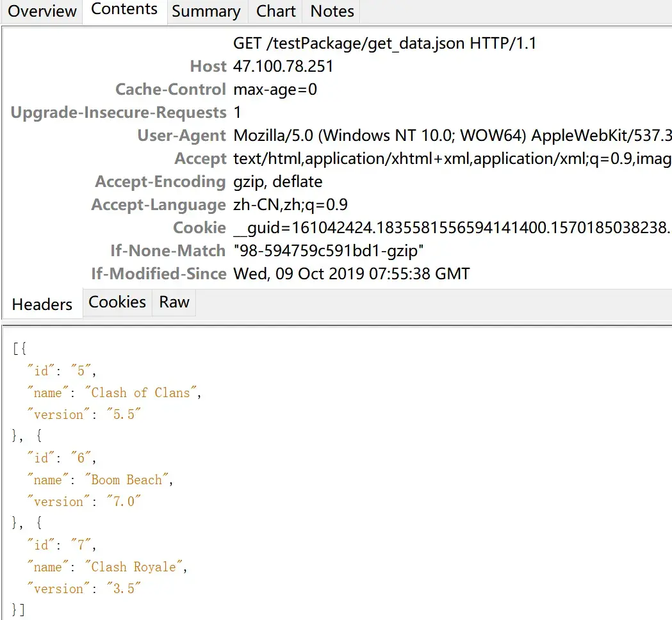This screenshot has height=620, width=672.
Task: Click the opening [{ bracket line
Action: click(19, 348)
